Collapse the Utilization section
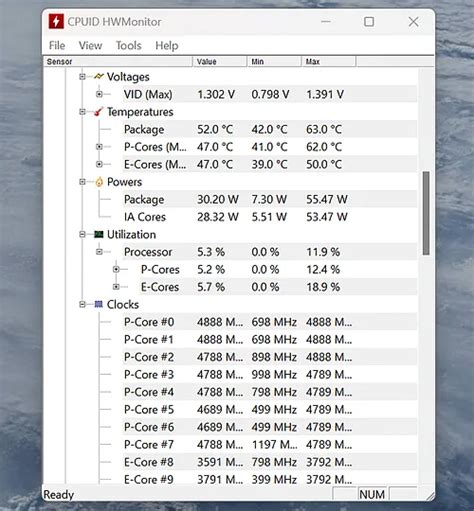This screenshot has height=511, width=474. click(x=82, y=234)
